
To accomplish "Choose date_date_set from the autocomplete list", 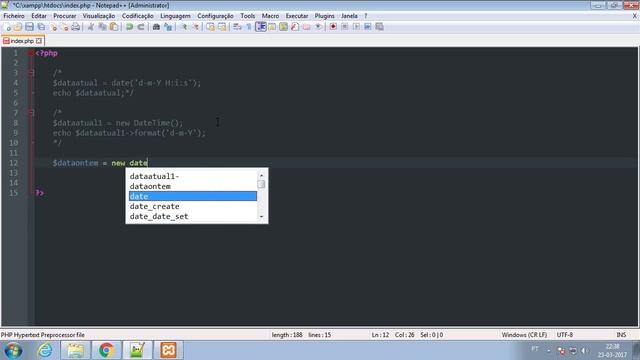I will [193, 216].
